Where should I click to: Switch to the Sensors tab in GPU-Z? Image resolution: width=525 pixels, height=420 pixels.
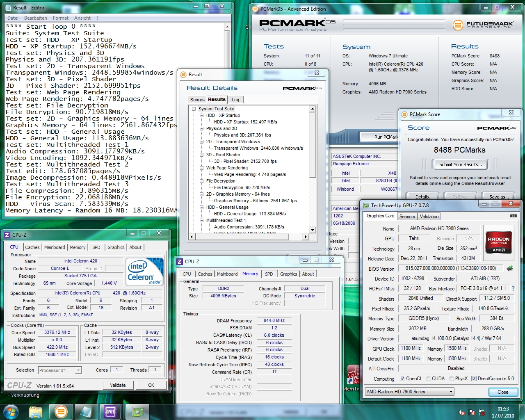click(407, 217)
